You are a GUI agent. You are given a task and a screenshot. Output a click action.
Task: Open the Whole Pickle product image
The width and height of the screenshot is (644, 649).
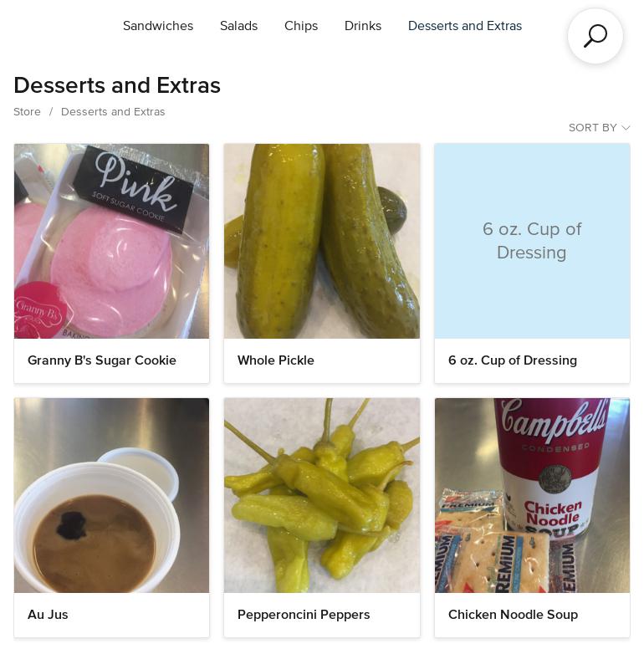pos(322,241)
